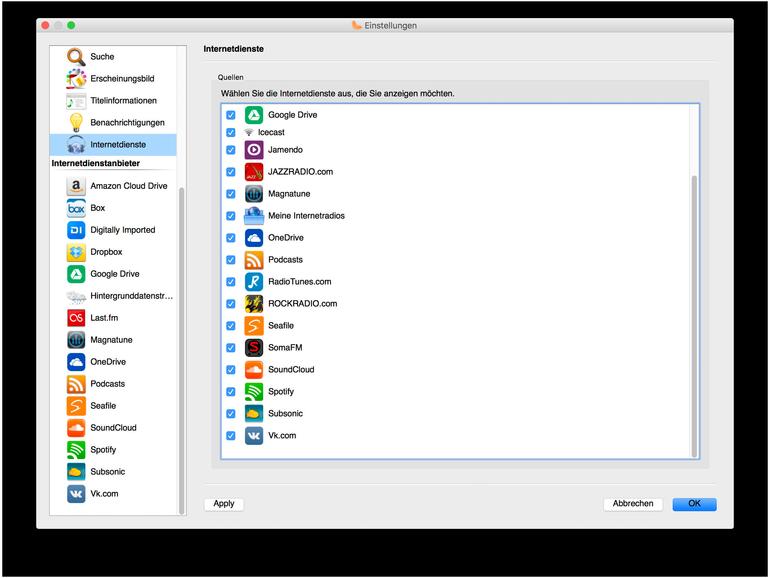770x578 pixels.
Task: Select the Benachrichtigungen text in sidebar
Action: tap(127, 123)
